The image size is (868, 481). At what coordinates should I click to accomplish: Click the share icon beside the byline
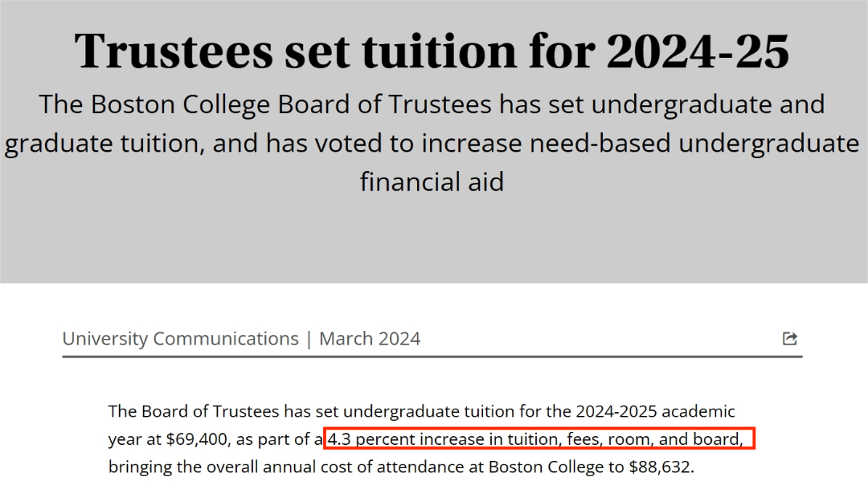pos(789,338)
